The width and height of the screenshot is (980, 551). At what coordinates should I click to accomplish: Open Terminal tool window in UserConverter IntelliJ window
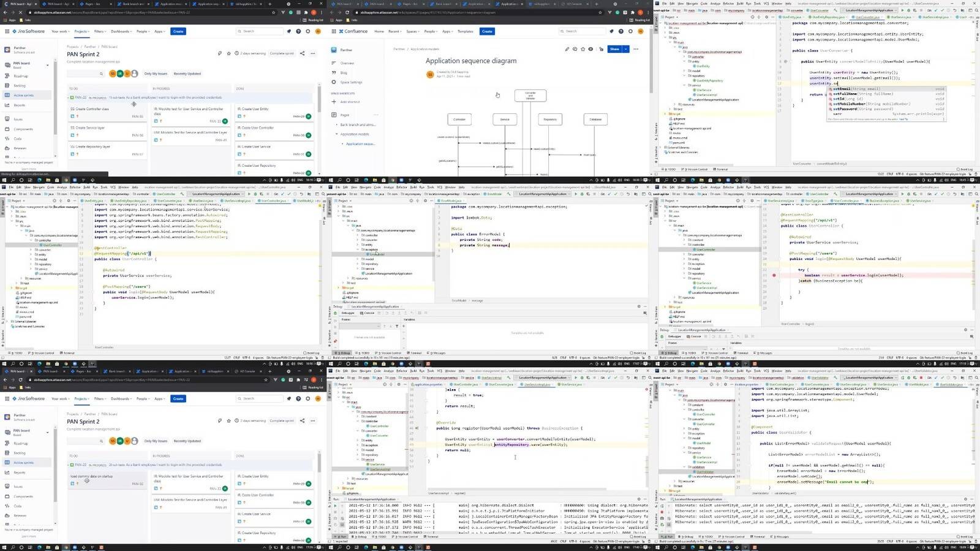[722, 169]
